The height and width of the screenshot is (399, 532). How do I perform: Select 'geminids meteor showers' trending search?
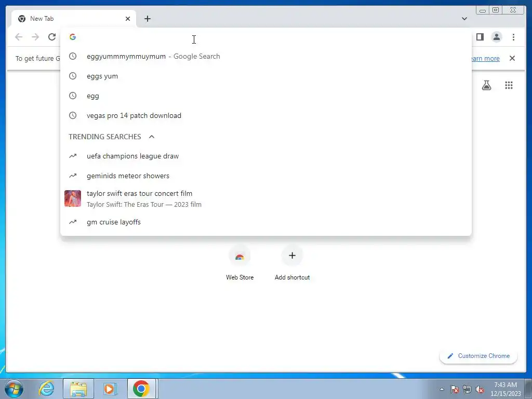(x=265, y=176)
